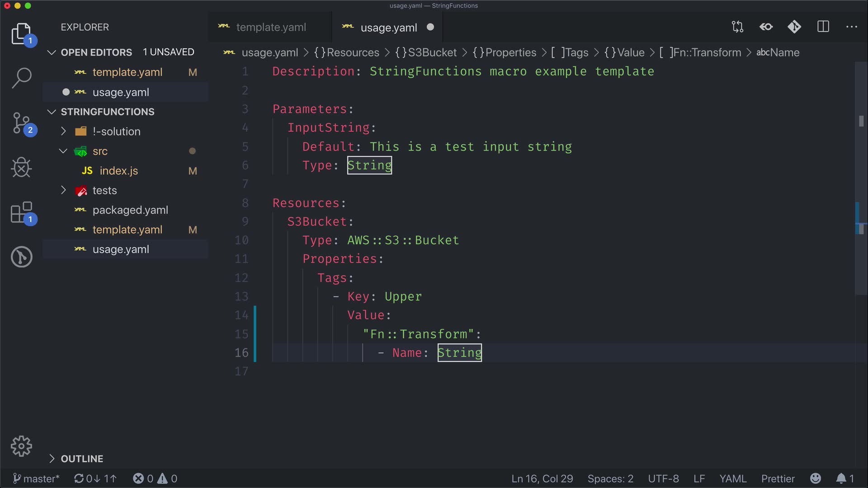The width and height of the screenshot is (868, 488).
Task: Toggle file blame annotations eye icon
Action: [766, 27]
